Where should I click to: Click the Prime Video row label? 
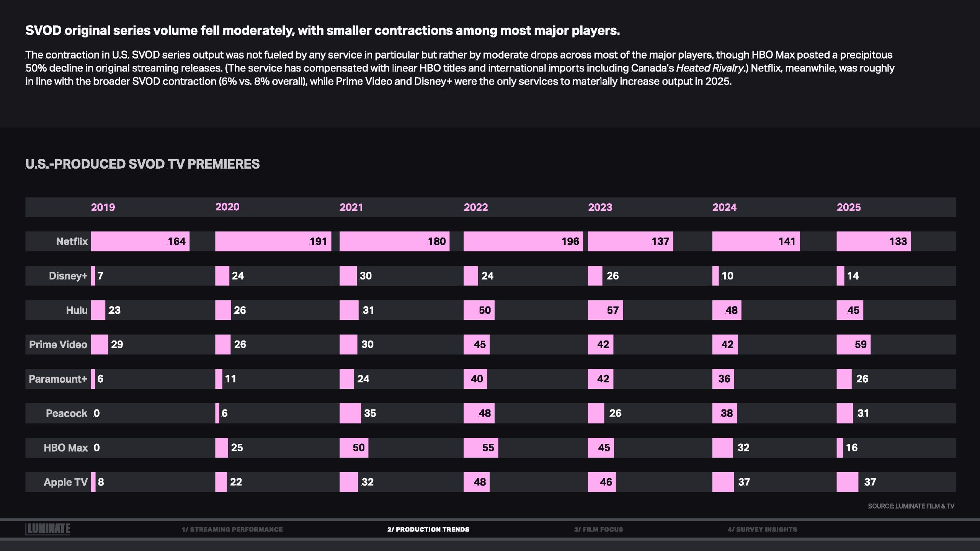click(x=58, y=344)
